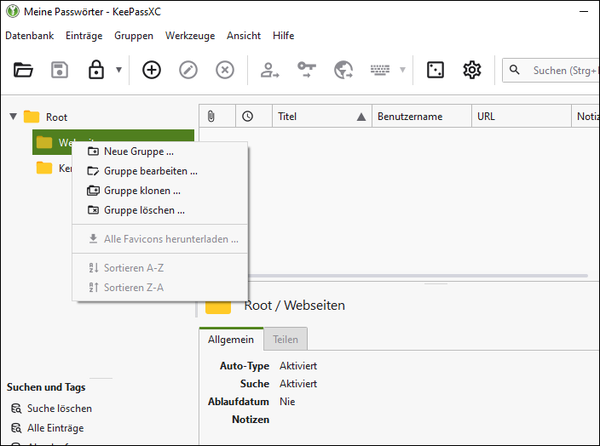
Task: Open the Gruppen menu
Action: coord(134,36)
